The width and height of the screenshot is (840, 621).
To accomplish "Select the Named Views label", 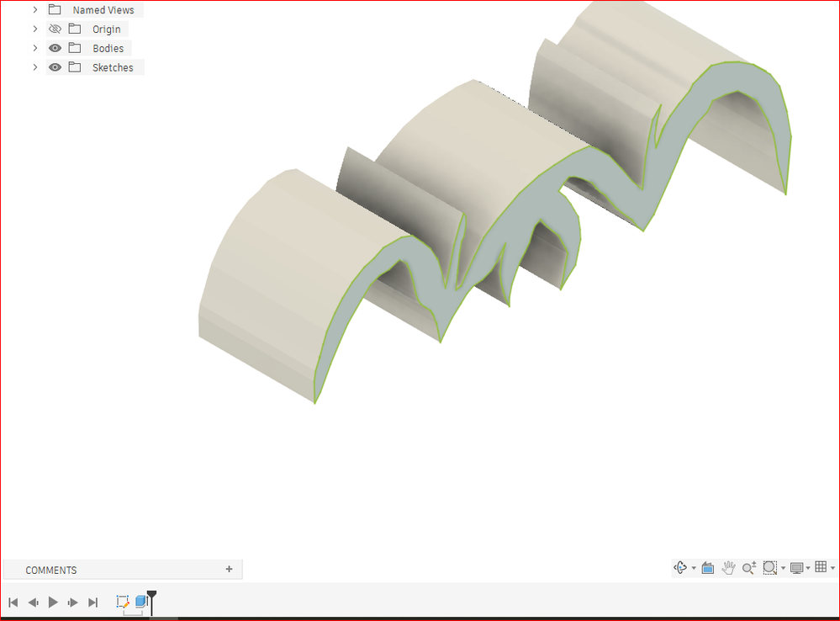I will click(x=103, y=10).
